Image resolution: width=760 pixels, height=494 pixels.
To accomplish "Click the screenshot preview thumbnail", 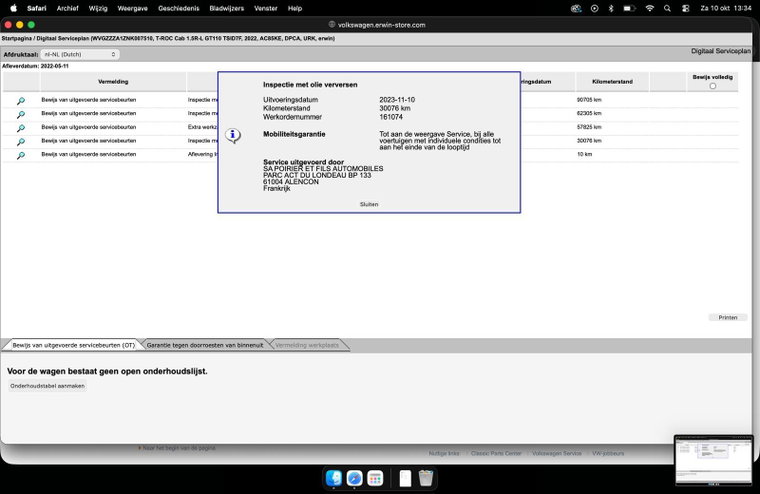I will tap(713, 461).
